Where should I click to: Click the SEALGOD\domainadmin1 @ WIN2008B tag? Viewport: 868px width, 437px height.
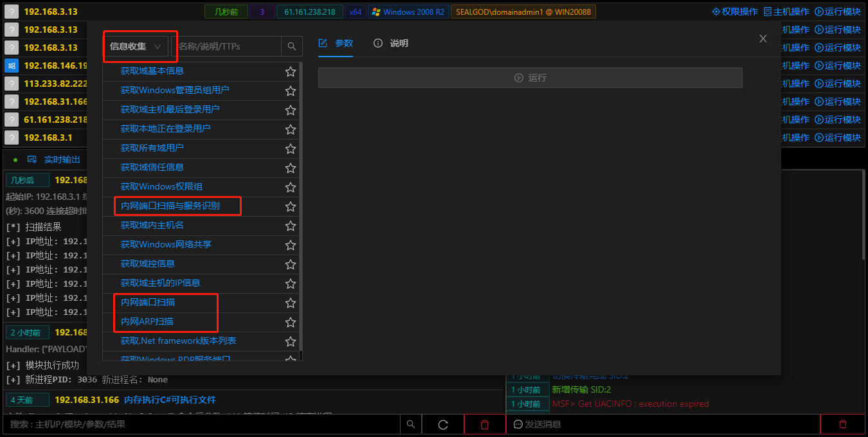[x=523, y=12]
